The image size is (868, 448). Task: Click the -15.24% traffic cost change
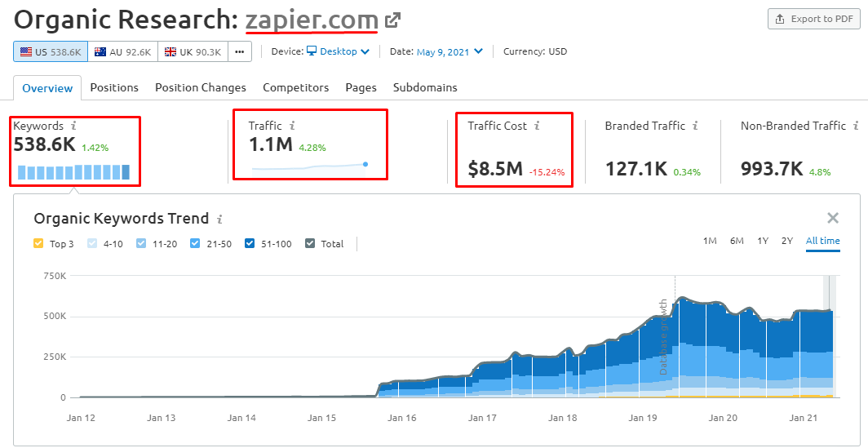[547, 172]
